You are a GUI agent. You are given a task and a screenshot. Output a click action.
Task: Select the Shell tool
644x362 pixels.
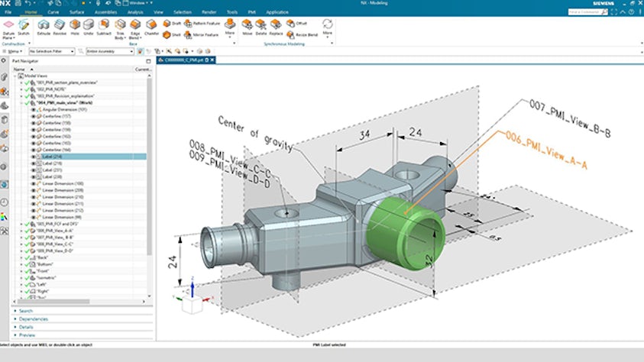coord(172,35)
